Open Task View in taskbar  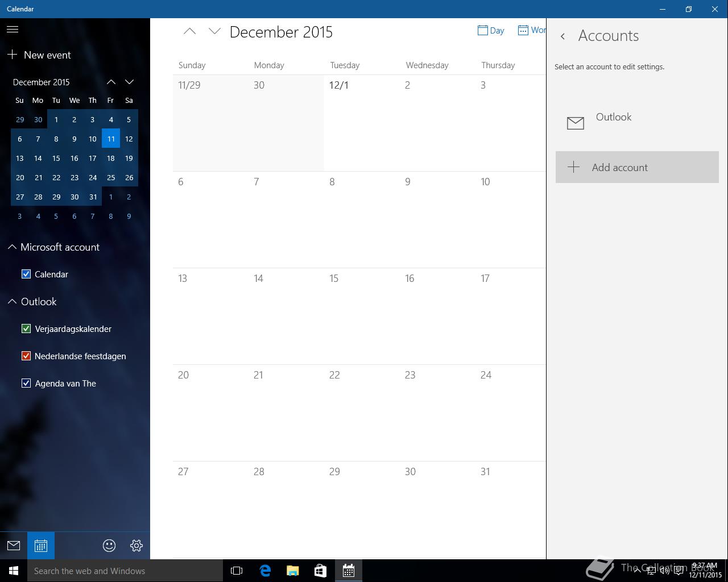click(237, 571)
